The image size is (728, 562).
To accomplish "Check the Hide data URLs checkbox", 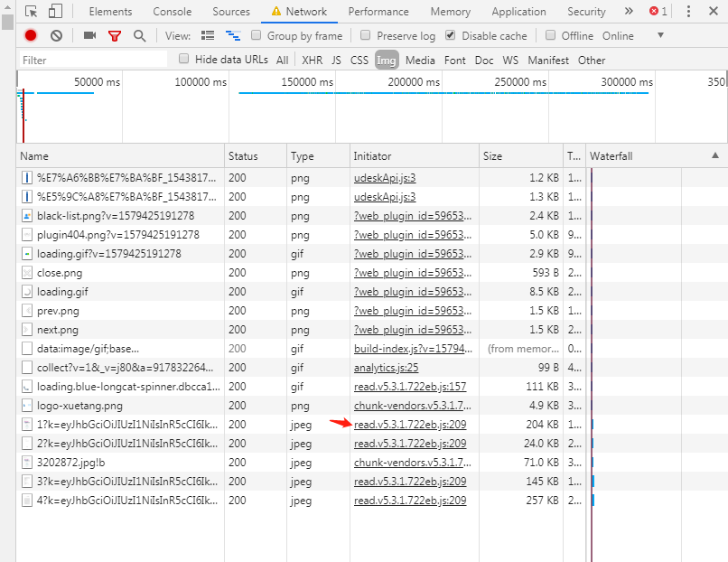I will pos(184,59).
